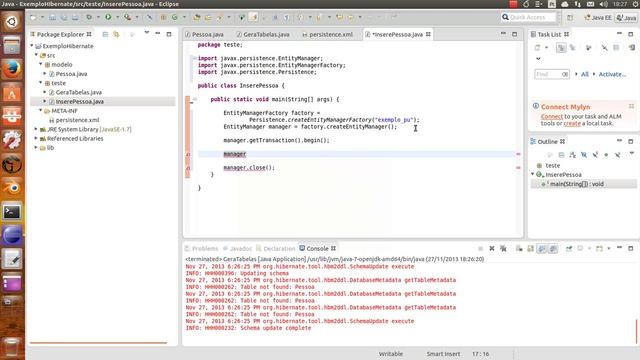Open dropdown arrow next to New icon
This screenshot has width=640, height=360.
[x=42, y=18]
